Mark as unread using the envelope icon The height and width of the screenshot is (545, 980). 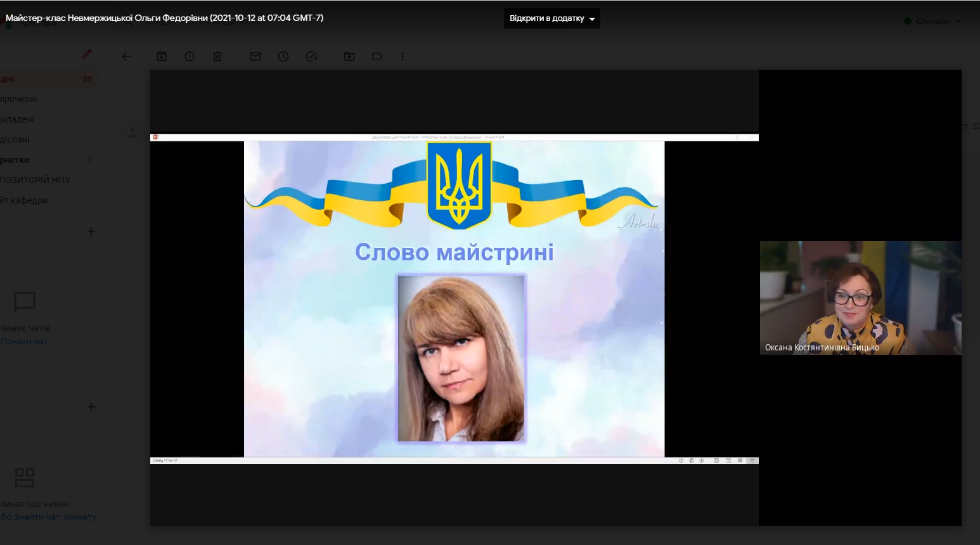[x=255, y=56]
